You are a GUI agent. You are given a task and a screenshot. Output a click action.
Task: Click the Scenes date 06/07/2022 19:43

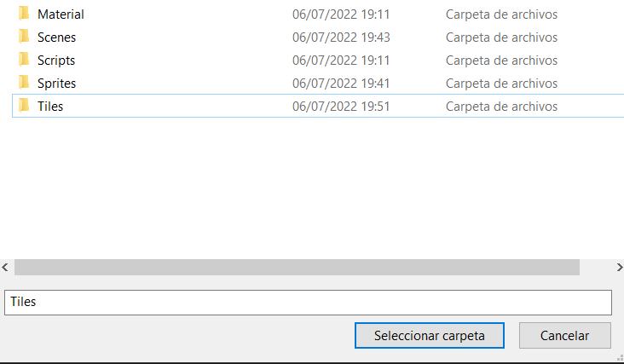point(341,38)
